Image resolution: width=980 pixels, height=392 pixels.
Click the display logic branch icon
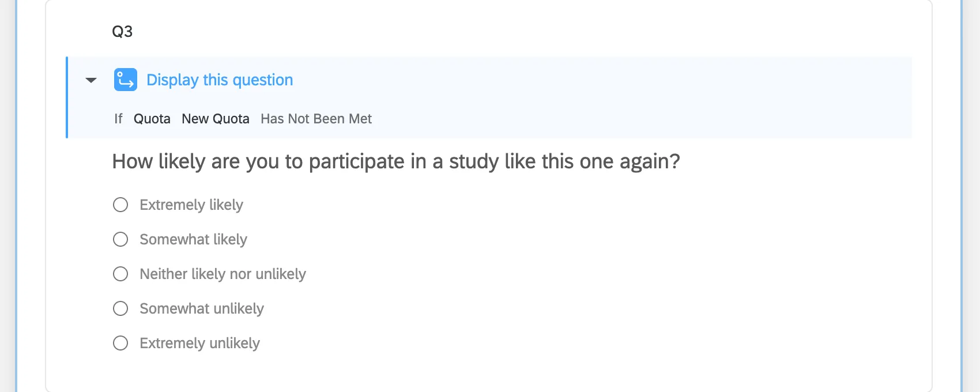[x=126, y=80]
